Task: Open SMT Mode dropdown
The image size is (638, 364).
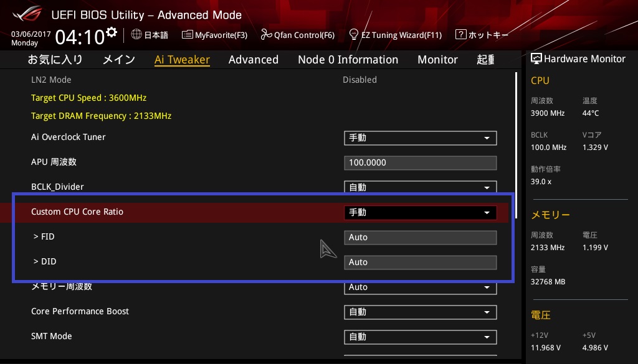Action: pos(421,337)
